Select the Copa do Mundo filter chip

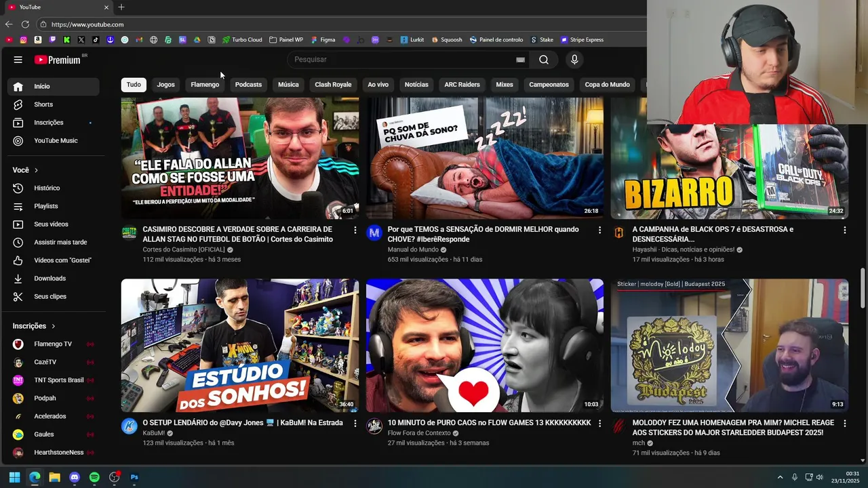607,85
